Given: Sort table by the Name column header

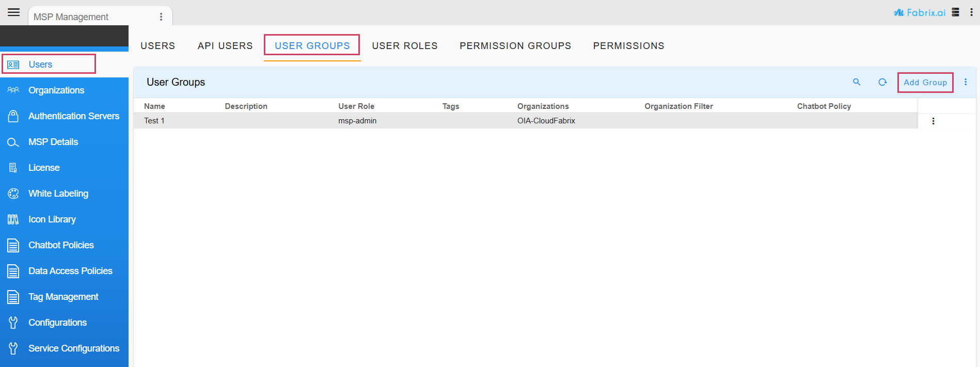Looking at the screenshot, I should 154,106.
